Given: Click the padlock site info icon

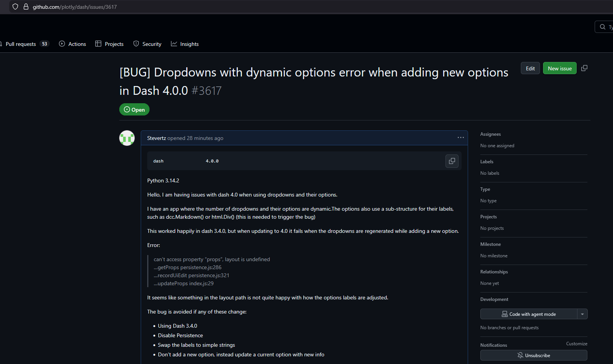Looking at the screenshot, I should pos(26,6).
